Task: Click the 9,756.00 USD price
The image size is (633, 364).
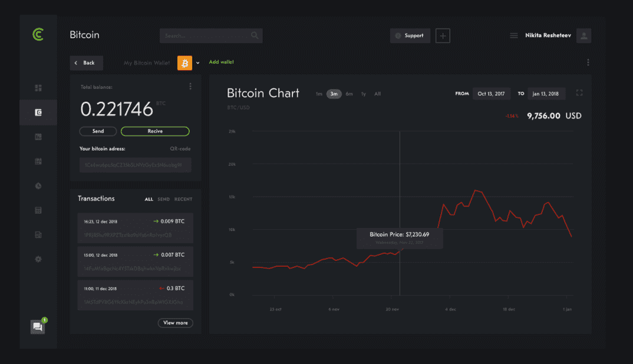Action: (554, 116)
